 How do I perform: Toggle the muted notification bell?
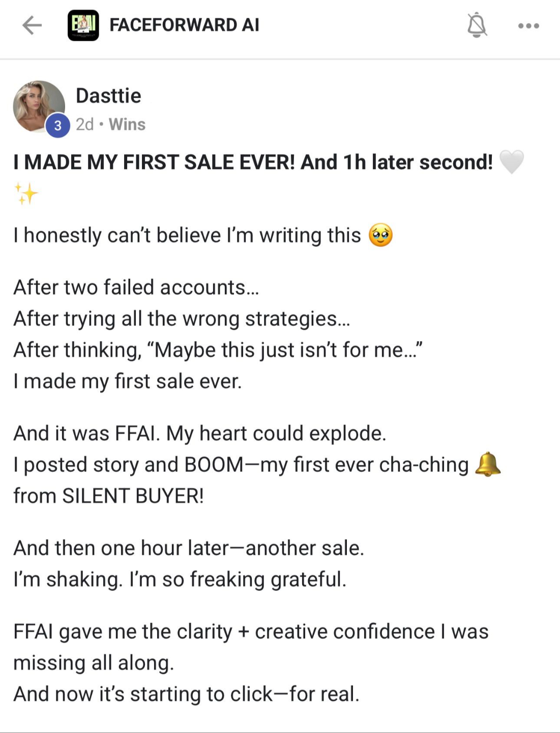(x=477, y=25)
